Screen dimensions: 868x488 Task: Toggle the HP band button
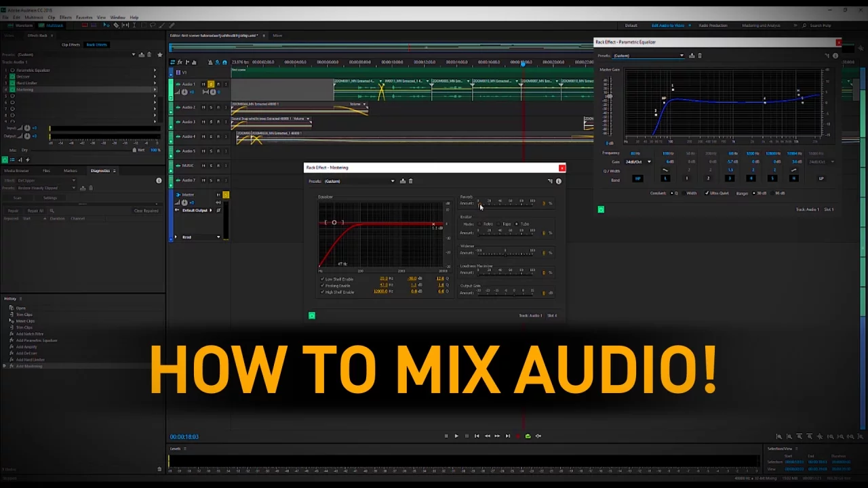[637, 179]
